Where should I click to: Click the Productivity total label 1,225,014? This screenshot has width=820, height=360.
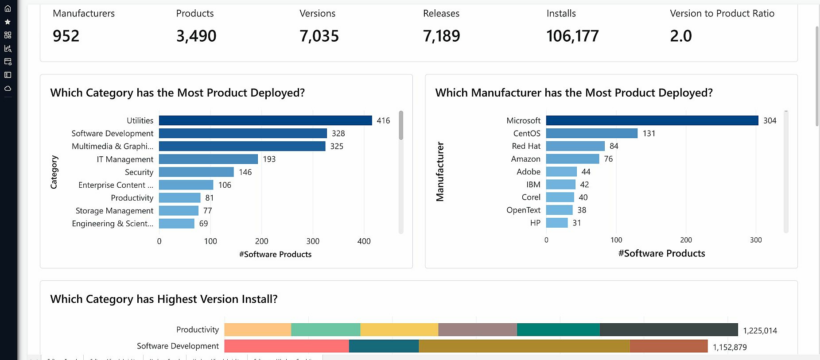760,330
